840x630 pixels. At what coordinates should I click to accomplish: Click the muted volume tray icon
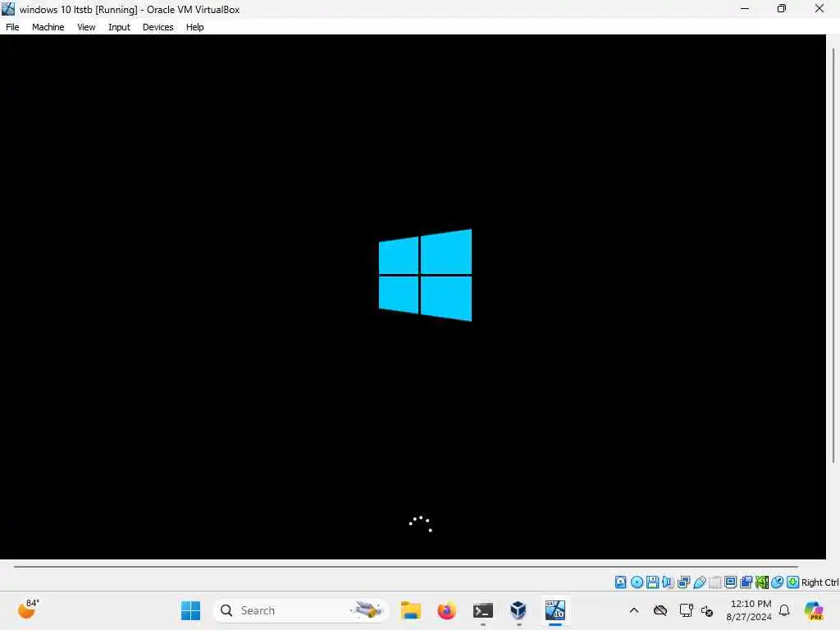tap(706, 610)
